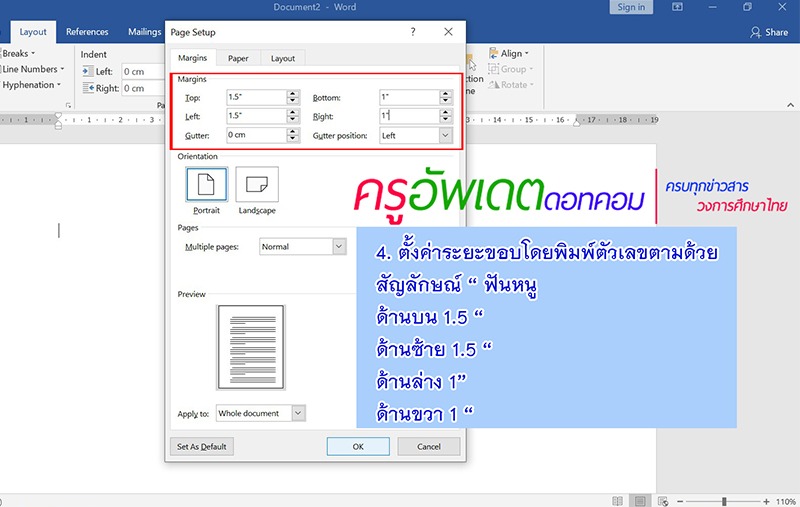Image resolution: width=800 pixels, height=507 pixels.
Task: Click the 110% zoom level
Action: pyautogui.click(x=786, y=501)
